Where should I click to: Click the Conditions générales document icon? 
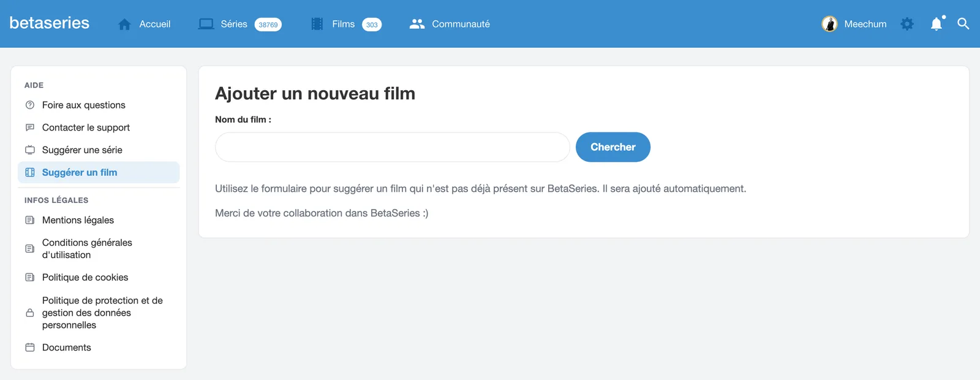click(30, 249)
